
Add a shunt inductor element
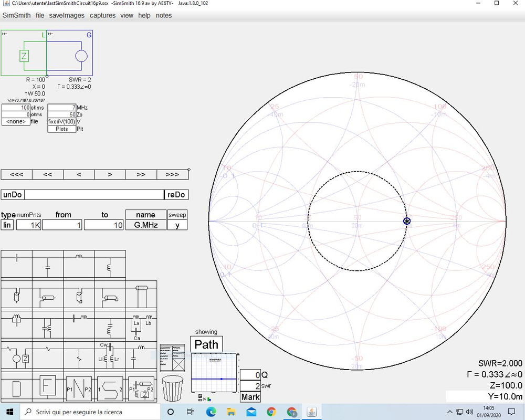(110, 264)
